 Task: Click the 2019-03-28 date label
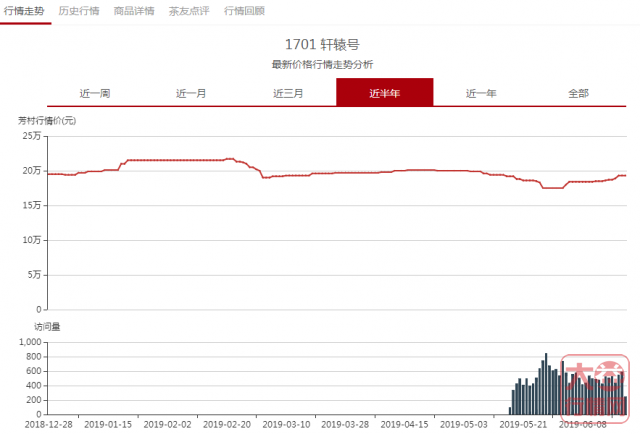click(345, 425)
